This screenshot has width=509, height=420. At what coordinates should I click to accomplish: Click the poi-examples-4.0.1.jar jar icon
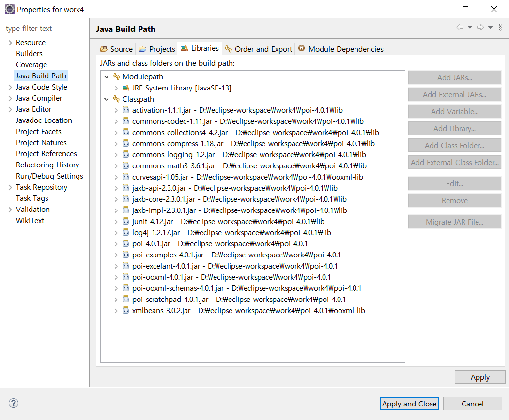(126, 255)
